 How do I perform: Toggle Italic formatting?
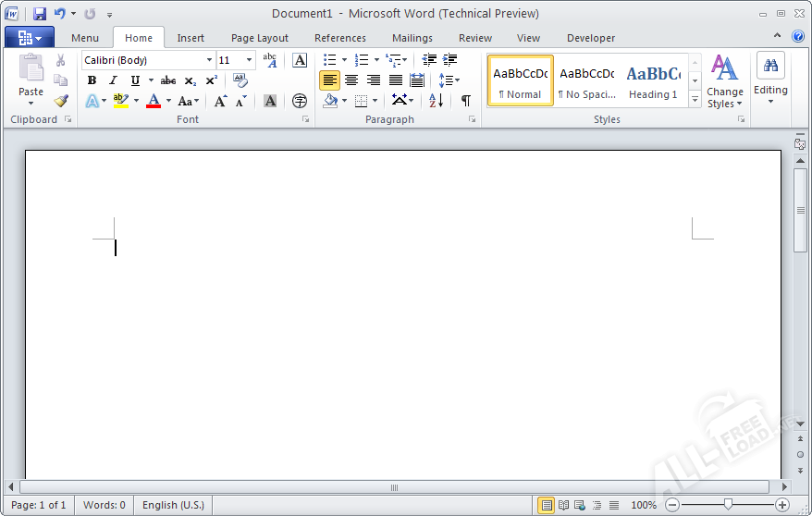[x=113, y=80]
